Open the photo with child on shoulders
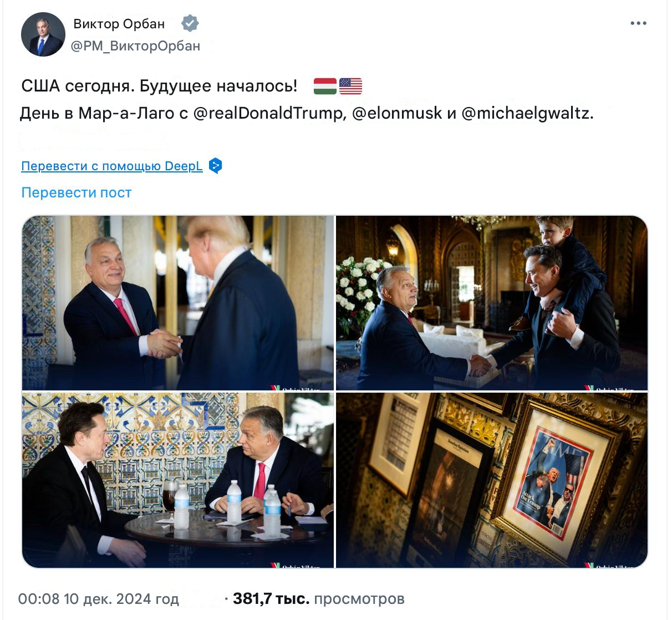This screenshot has width=672, height=620. (x=492, y=303)
